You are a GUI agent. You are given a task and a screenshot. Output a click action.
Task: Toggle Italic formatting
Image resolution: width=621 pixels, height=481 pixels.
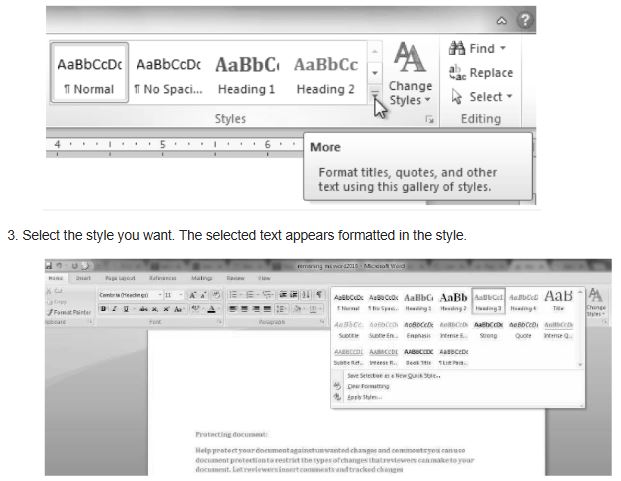(x=115, y=309)
